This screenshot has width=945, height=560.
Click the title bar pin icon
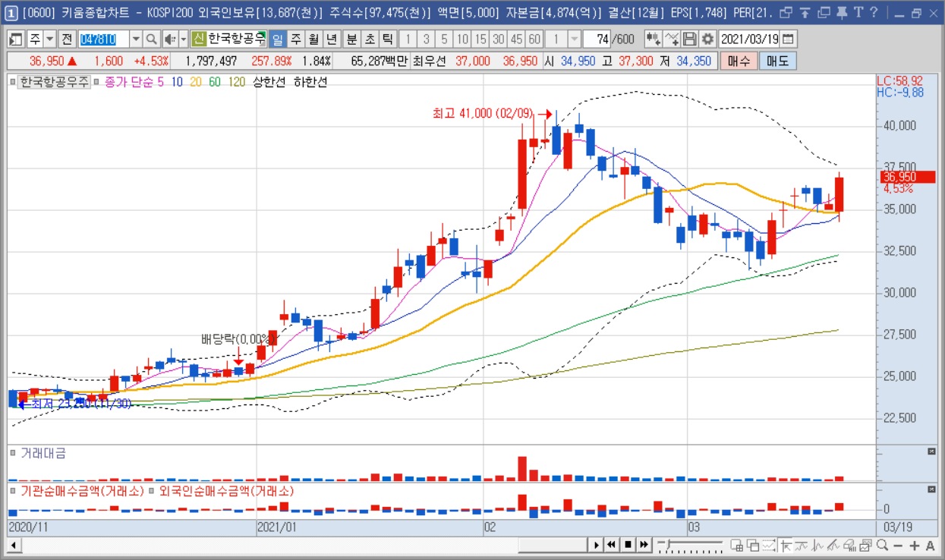coord(841,12)
